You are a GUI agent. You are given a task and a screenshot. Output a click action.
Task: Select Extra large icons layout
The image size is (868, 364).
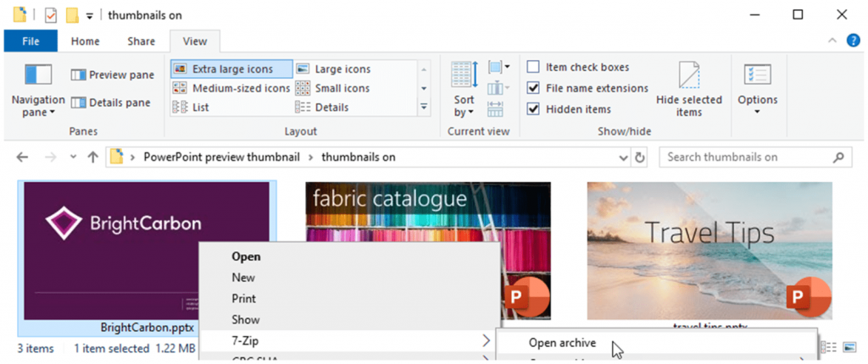coord(232,69)
